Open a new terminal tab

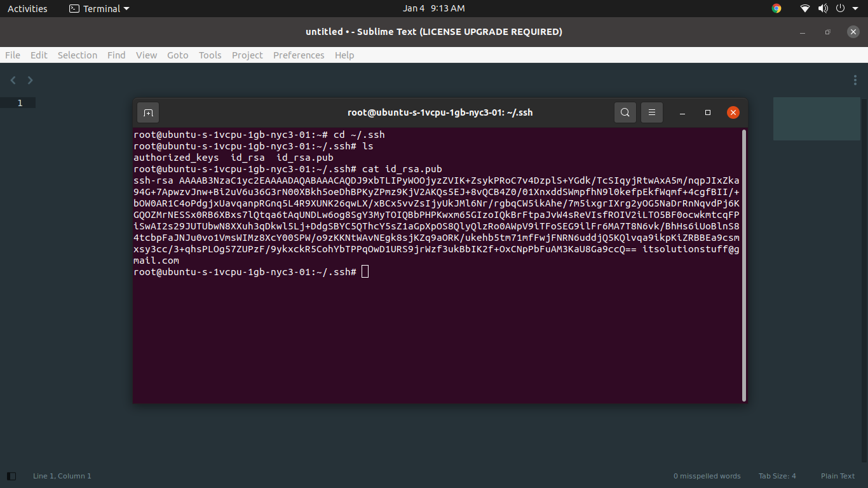tap(147, 112)
